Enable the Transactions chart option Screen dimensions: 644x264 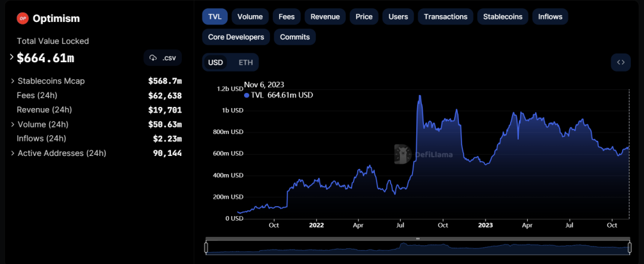pos(446,17)
